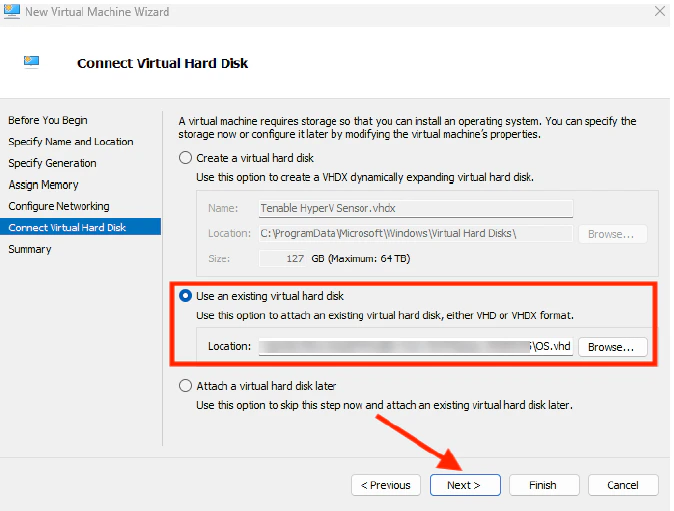Select Connect Virtual Hard Disk step
The height and width of the screenshot is (511, 674).
(80, 227)
